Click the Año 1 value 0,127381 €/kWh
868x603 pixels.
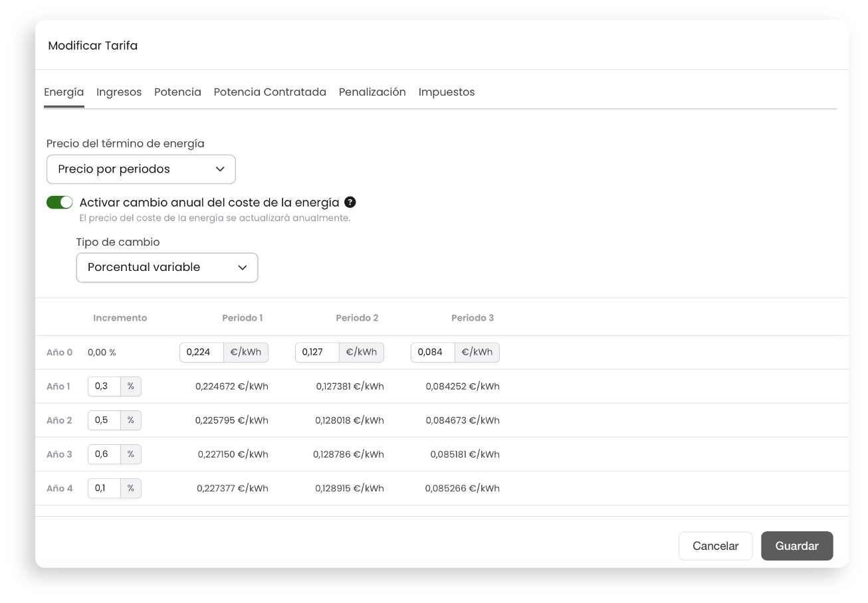click(350, 387)
